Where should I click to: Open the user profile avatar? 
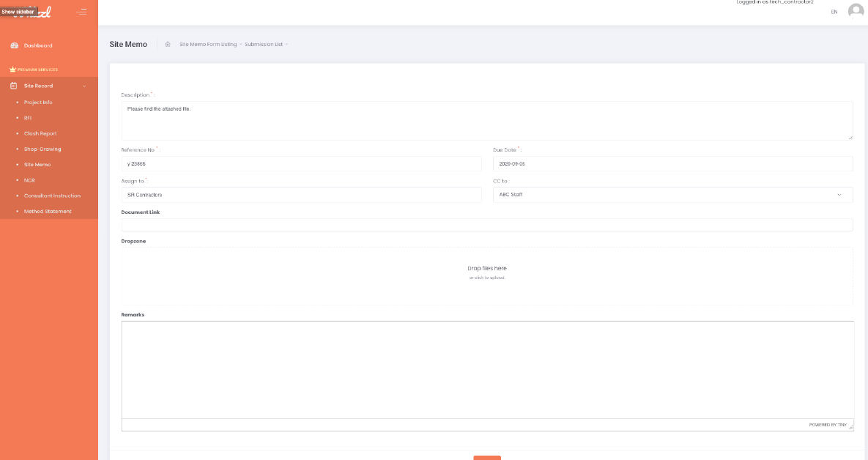[x=855, y=11]
